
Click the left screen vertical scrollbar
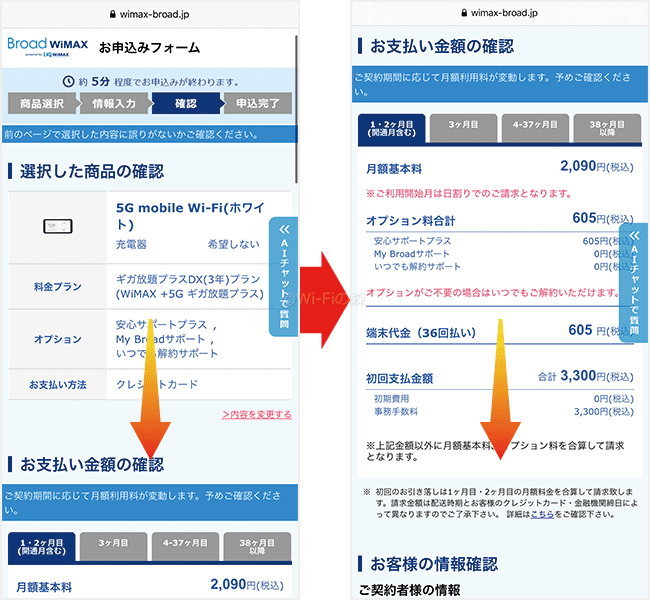[296, 109]
